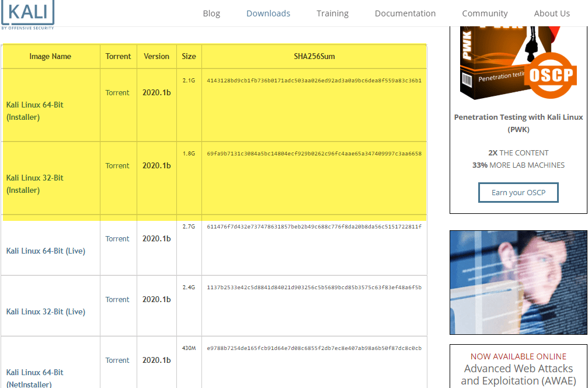Click the 2.4G size cell
This screenshot has width=588, height=388.
pyautogui.click(x=189, y=287)
